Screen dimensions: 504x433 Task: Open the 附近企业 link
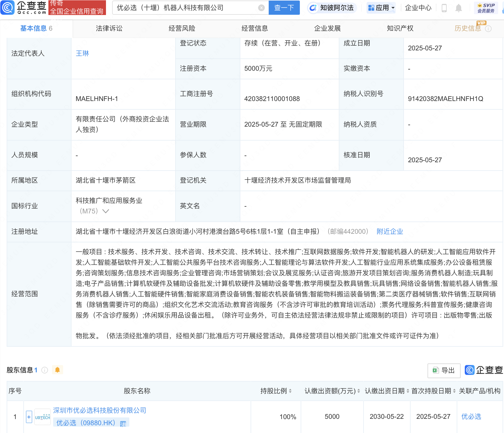coord(390,232)
